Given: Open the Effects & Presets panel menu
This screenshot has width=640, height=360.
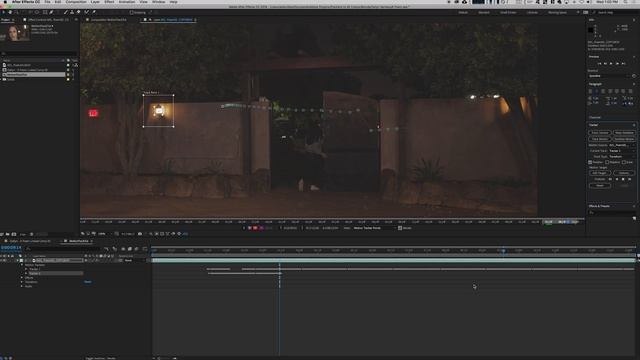Looking at the screenshot, I should pos(634,206).
